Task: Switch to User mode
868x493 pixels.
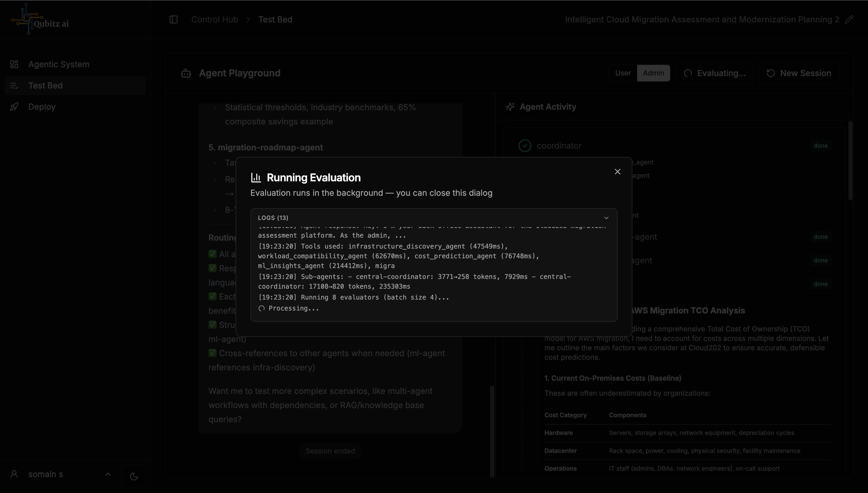Action: point(623,73)
